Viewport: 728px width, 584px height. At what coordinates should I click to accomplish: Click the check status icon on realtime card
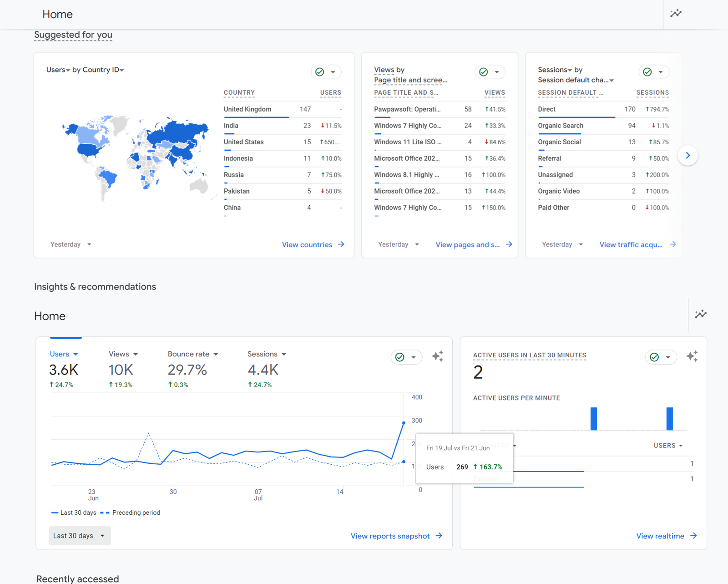click(654, 357)
